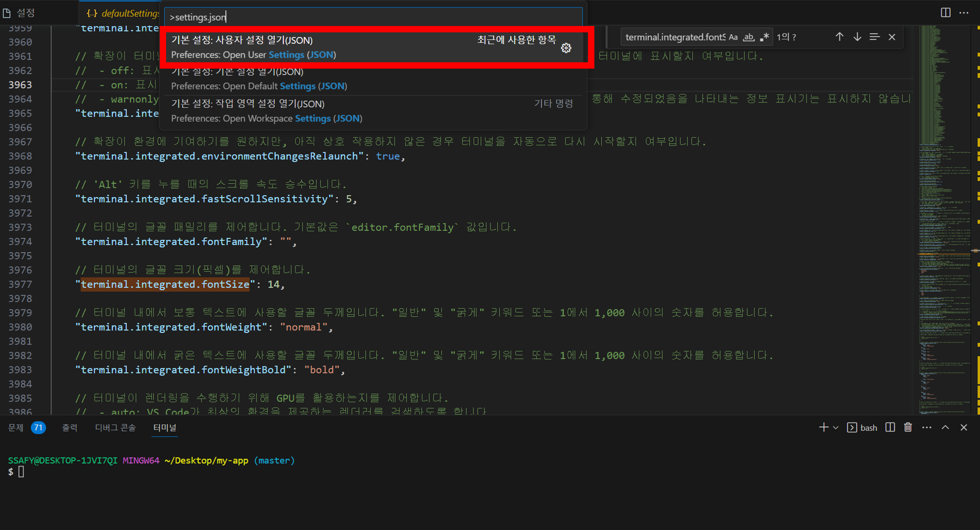Screen dimensions: 980x530
Task: Click the gear icon on Open User Settings entry
Action: tap(566, 48)
